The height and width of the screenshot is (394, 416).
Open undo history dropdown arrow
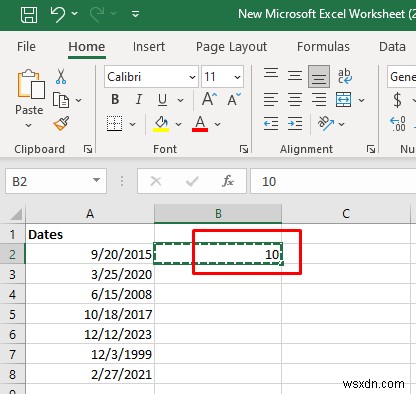[x=75, y=14]
